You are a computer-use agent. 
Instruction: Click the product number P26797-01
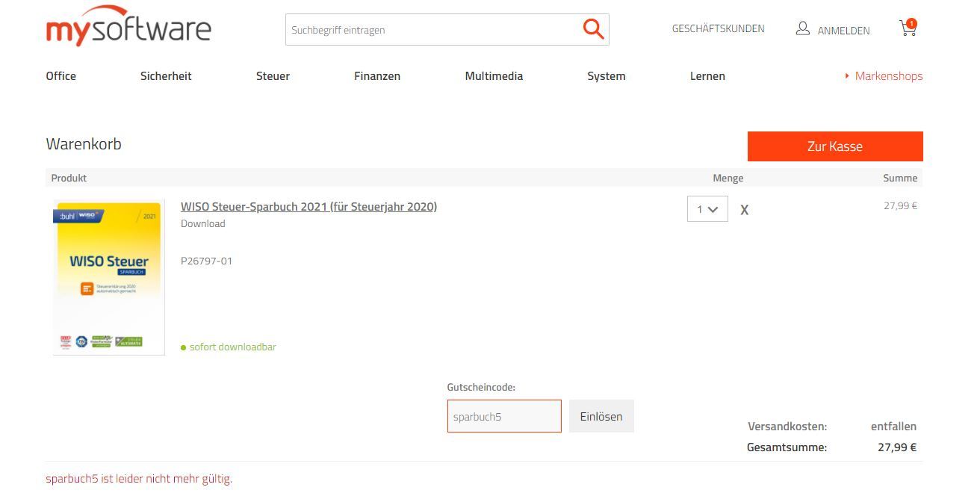click(x=206, y=261)
